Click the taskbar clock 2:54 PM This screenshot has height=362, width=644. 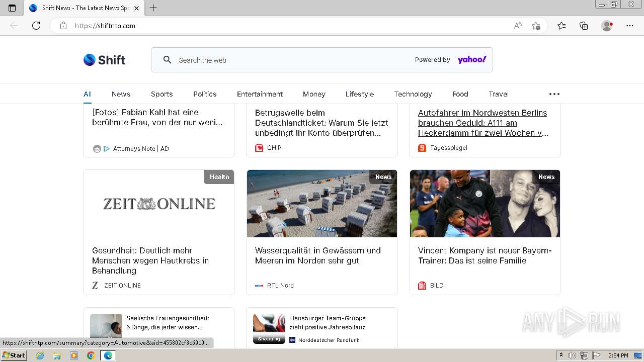618,355
